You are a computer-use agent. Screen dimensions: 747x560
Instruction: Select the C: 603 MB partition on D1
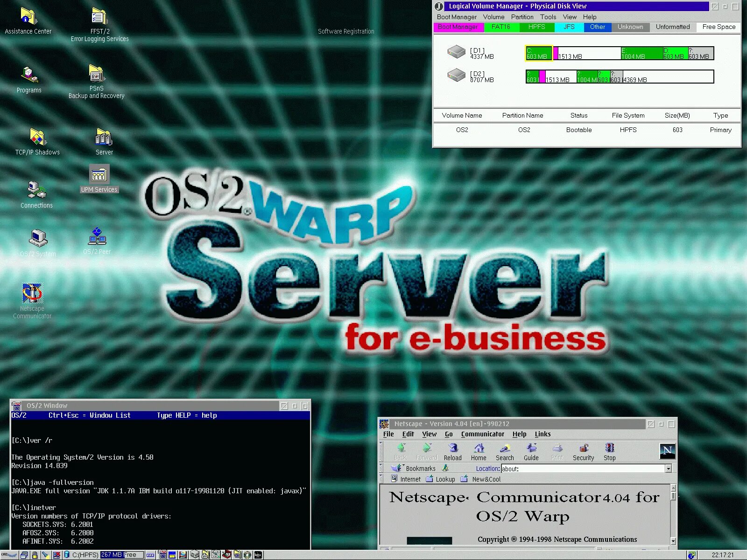click(539, 53)
